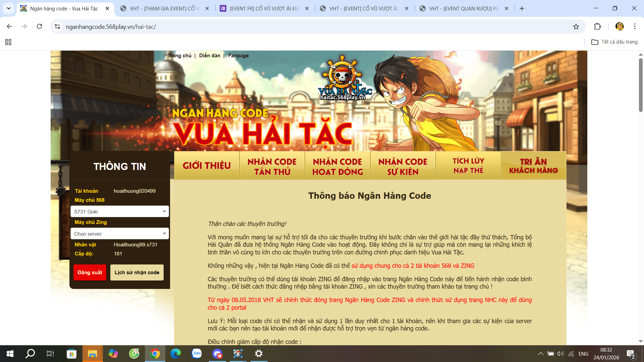Image resolution: width=644 pixels, height=362 pixels.
Task: Launch Microsoft Store from taskbar
Action: tap(71, 354)
